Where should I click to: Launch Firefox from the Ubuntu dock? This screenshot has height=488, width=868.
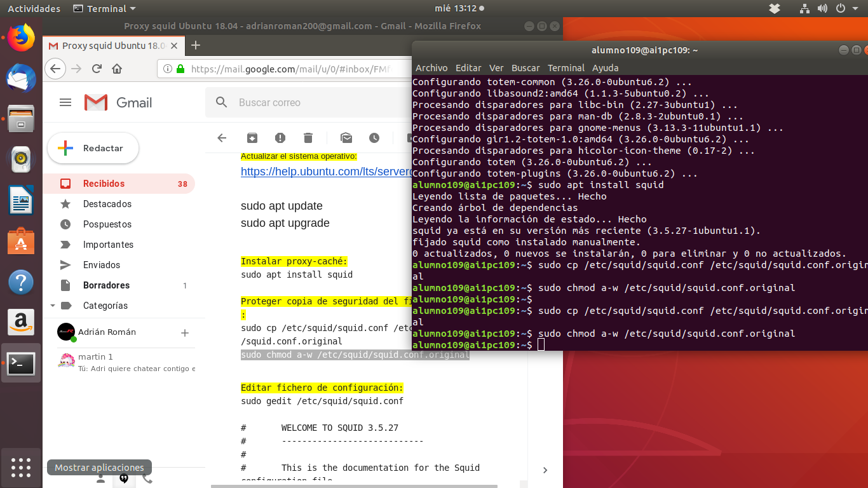pyautogui.click(x=20, y=37)
